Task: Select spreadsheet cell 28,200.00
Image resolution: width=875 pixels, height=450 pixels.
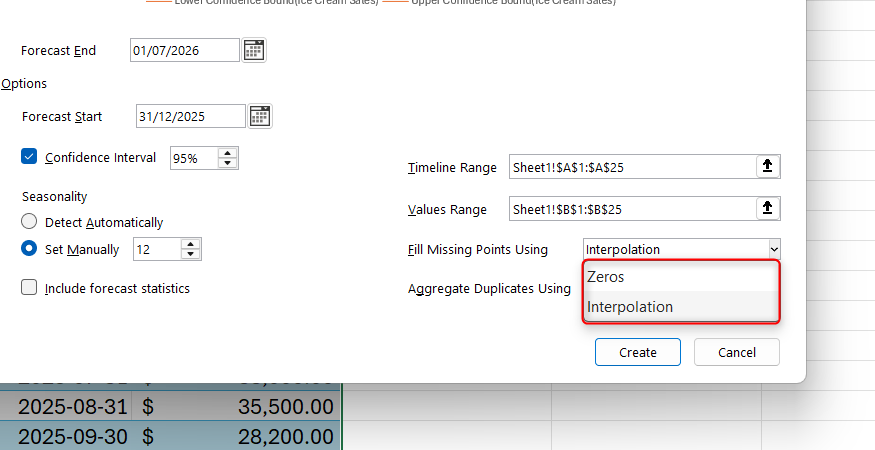Action: click(x=237, y=436)
